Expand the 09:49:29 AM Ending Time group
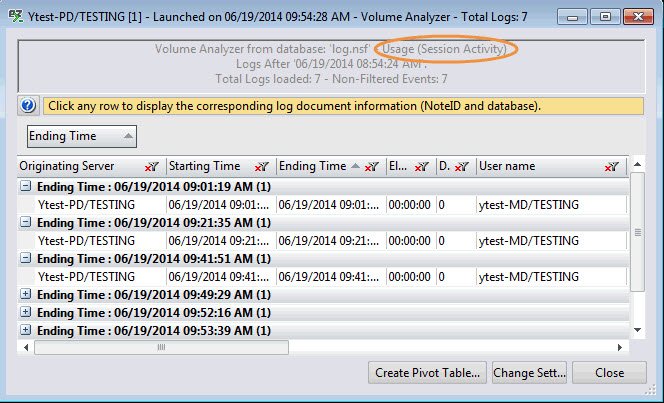This screenshot has width=664, height=403. pyautogui.click(x=26, y=295)
